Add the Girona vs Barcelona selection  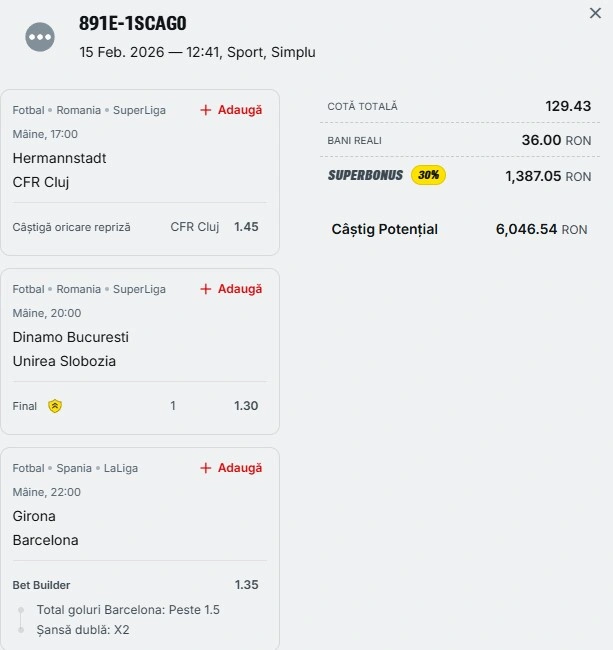(231, 468)
